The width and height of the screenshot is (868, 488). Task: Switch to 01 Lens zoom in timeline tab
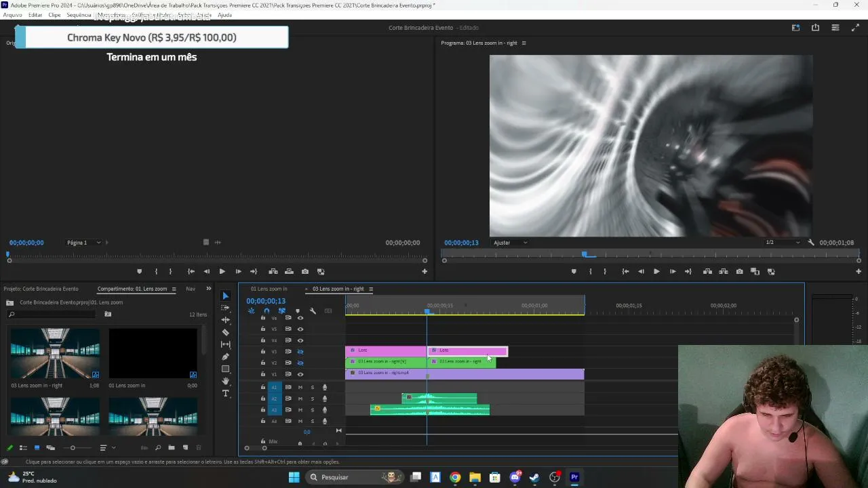269,289
